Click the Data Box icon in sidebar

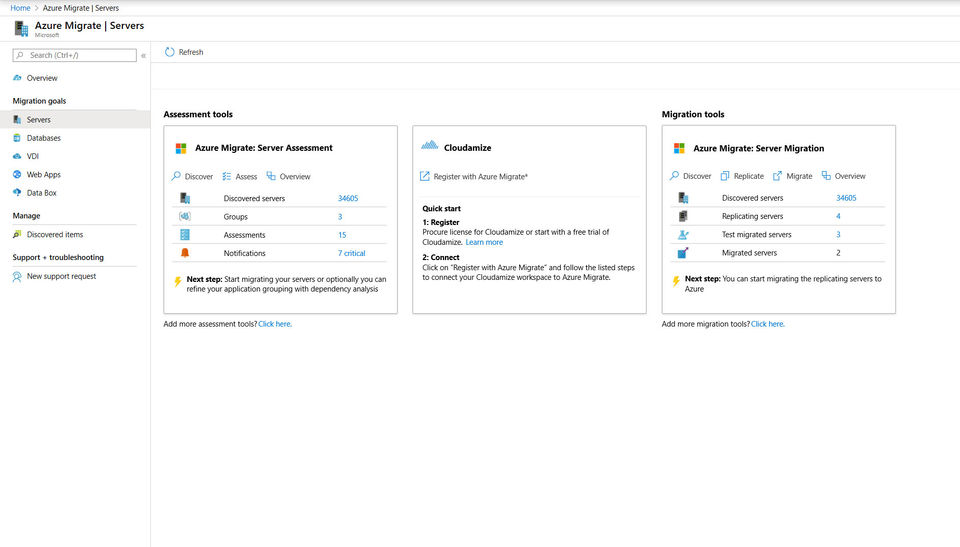pyautogui.click(x=17, y=192)
